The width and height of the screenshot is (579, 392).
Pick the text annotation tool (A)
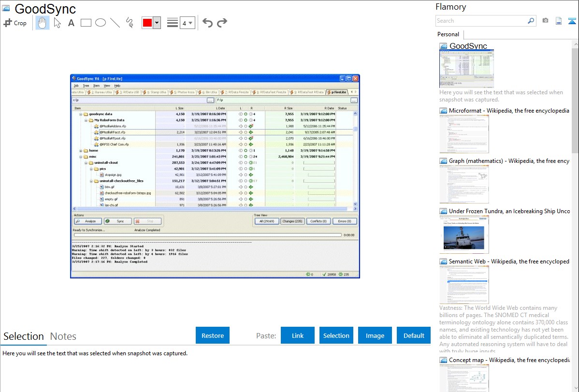coord(71,23)
